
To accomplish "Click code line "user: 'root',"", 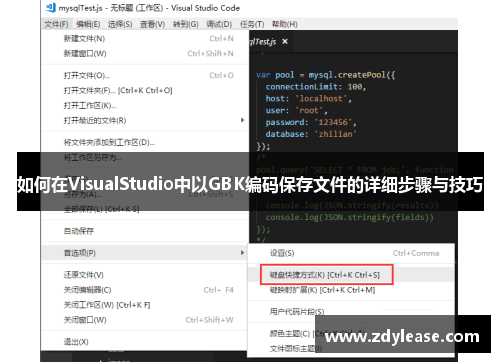I will pyautogui.click(x=296, y=110).
